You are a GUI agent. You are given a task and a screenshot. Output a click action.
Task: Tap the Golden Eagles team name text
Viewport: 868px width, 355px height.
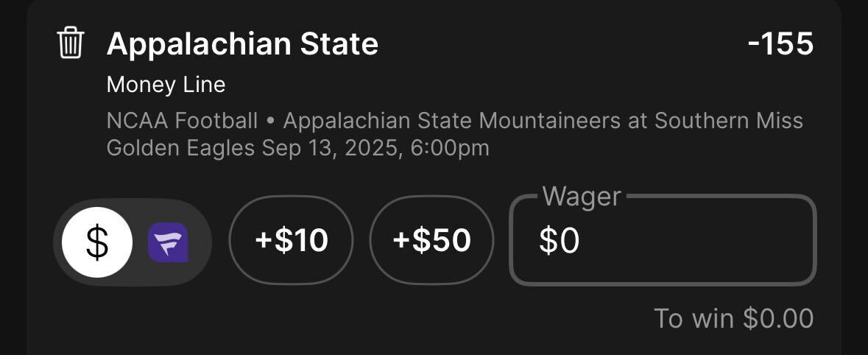point(180,149)
